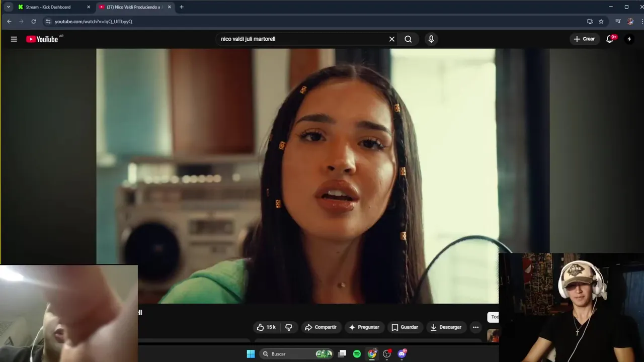Start voice search with the microphone
This screenshot has width=644, height=362.
tap(431, 39)
